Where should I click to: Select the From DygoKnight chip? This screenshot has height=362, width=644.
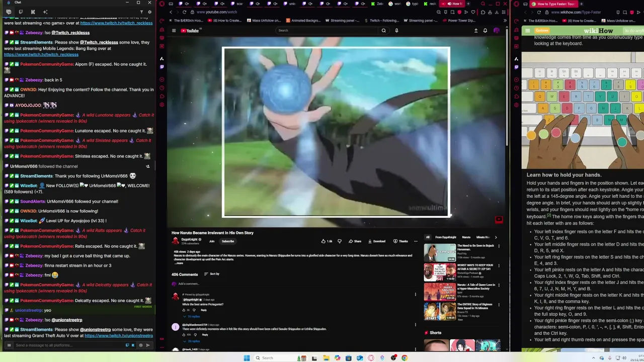point(446,237)
